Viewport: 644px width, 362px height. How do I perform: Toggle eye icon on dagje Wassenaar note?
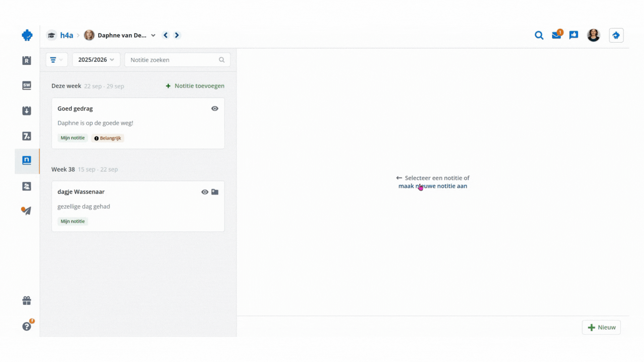click(205, 192)
